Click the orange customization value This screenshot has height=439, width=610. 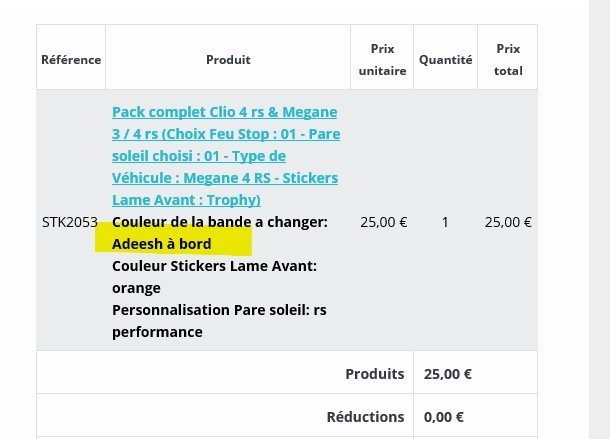(136, 288)
